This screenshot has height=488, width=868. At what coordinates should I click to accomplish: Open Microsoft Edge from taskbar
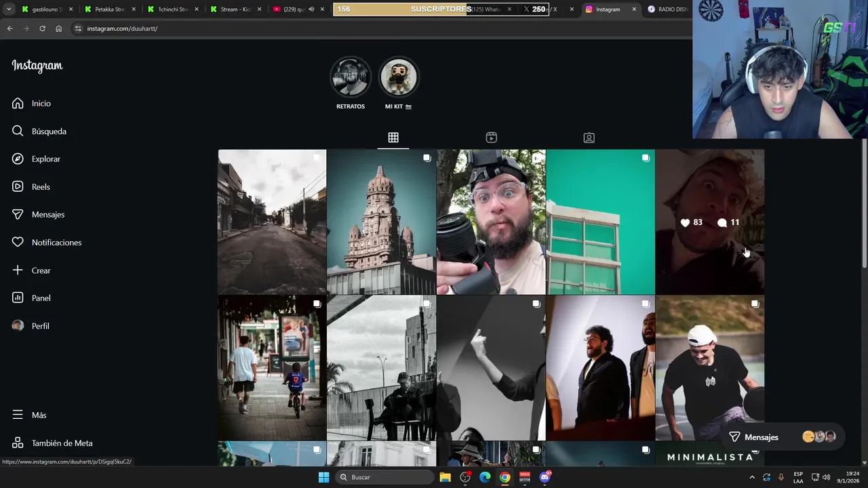(485, 477)
